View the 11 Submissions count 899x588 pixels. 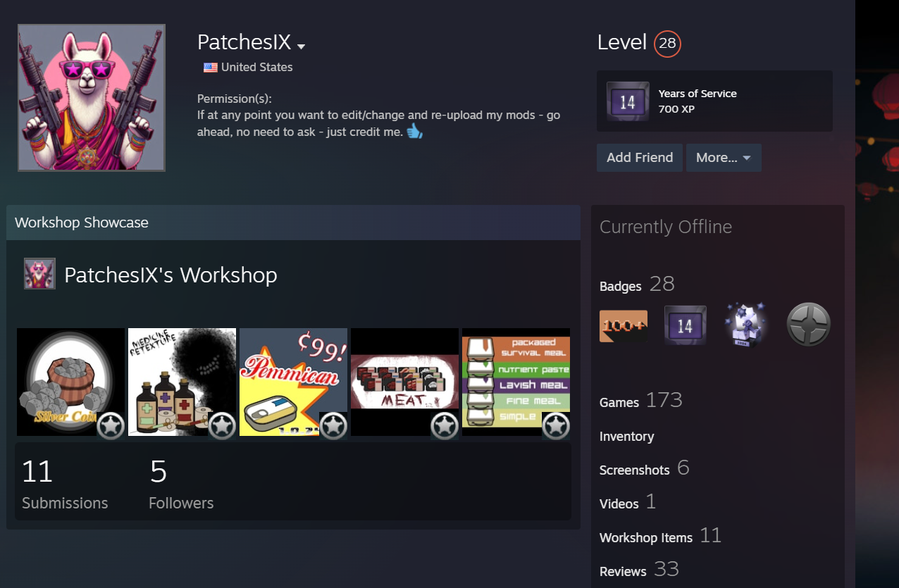pos(65,484)
